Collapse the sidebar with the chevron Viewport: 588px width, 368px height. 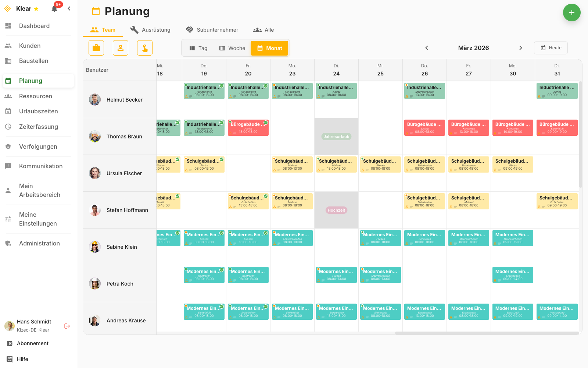(x=69, y=8)
